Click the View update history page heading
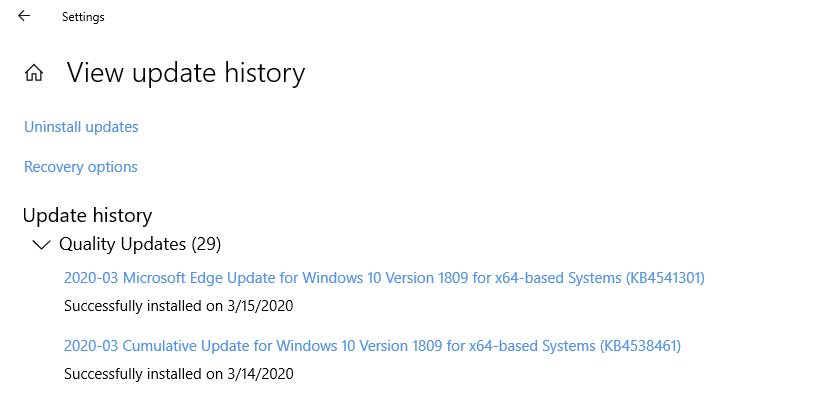The image size is (817, 406). click(x=186, y=73)
